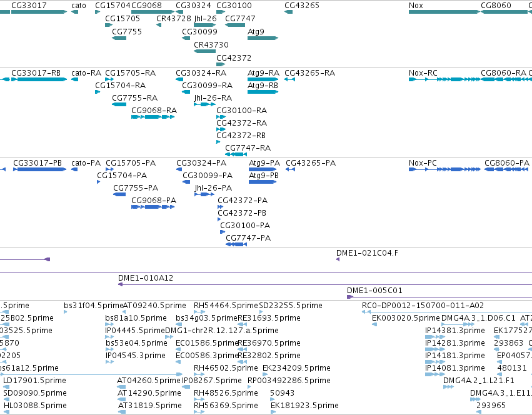Click transcript CG9068-RA

tap(153, 117)
